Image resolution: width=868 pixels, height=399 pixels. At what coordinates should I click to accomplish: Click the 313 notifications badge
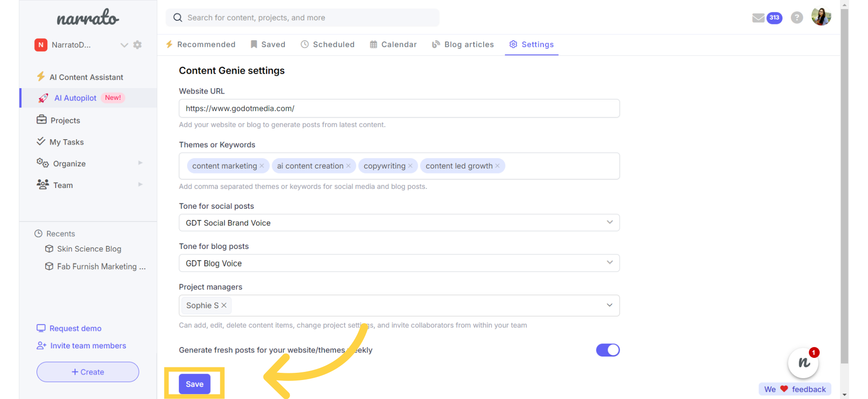[774, 18]
